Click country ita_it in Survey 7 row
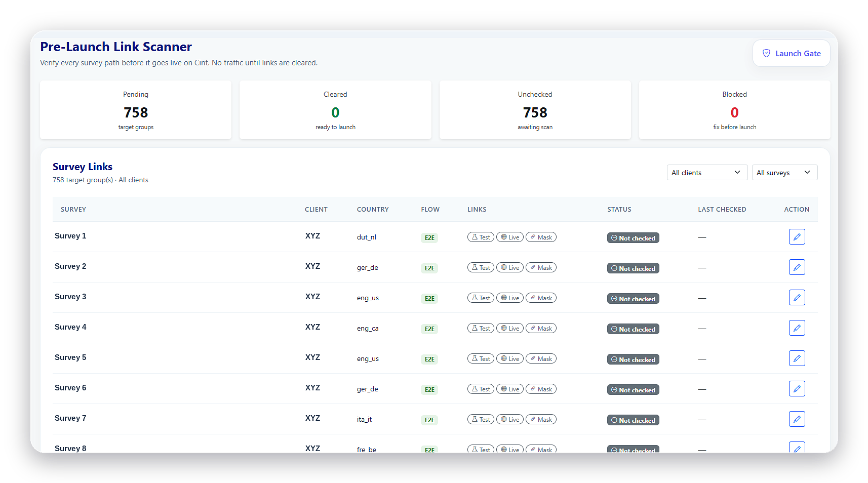The width and height of the screenshot is (868, 483). [x=364, y=419]
